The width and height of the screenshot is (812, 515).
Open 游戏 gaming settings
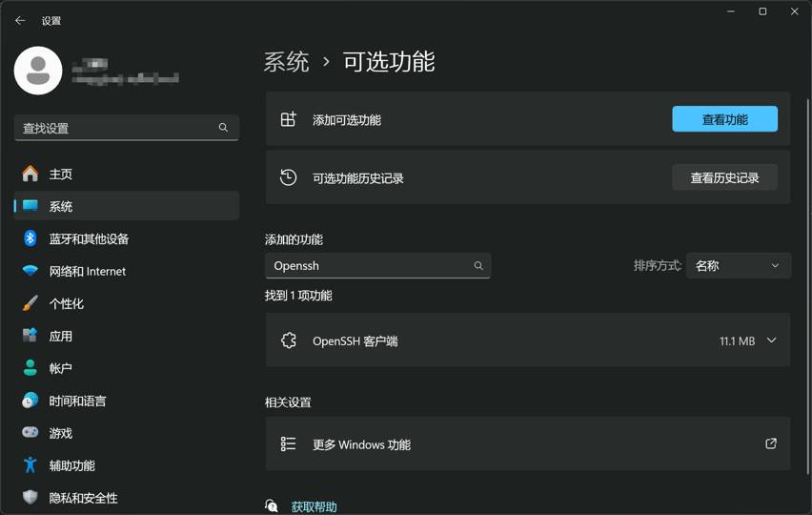61,434
